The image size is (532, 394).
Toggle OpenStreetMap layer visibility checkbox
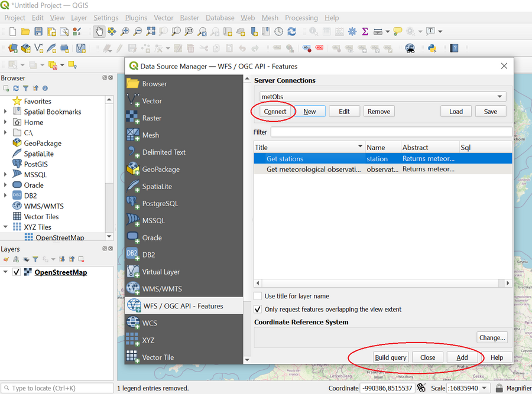(x=17, y=272)
